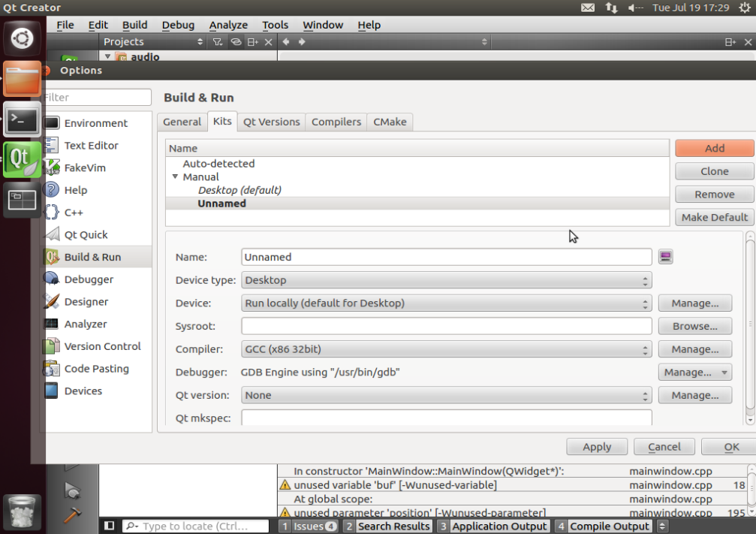Open the Build menu
This screenshot has width=756, height=534.
pos(134,25)
